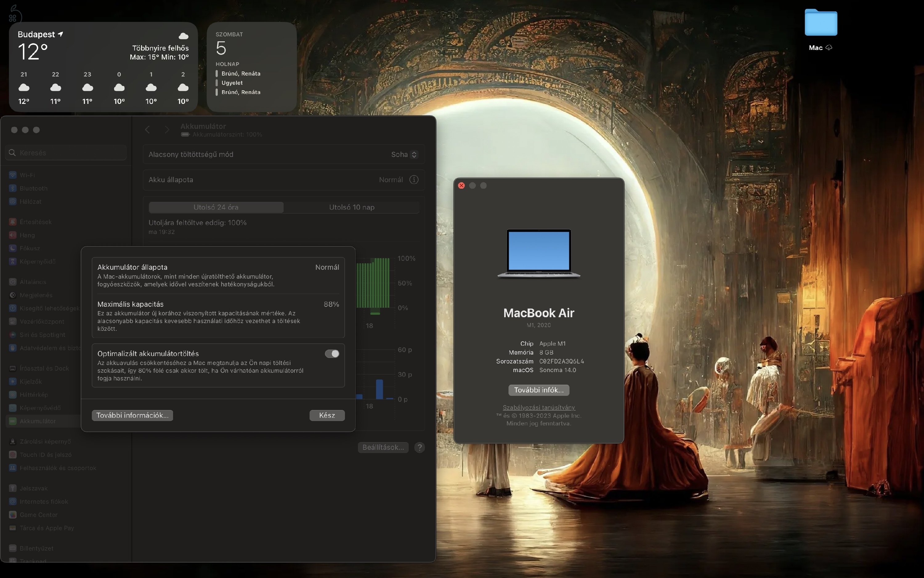Click the Képernyőidő sidebar icon
This screenshot has width=924, height=578.
(13, 261)
